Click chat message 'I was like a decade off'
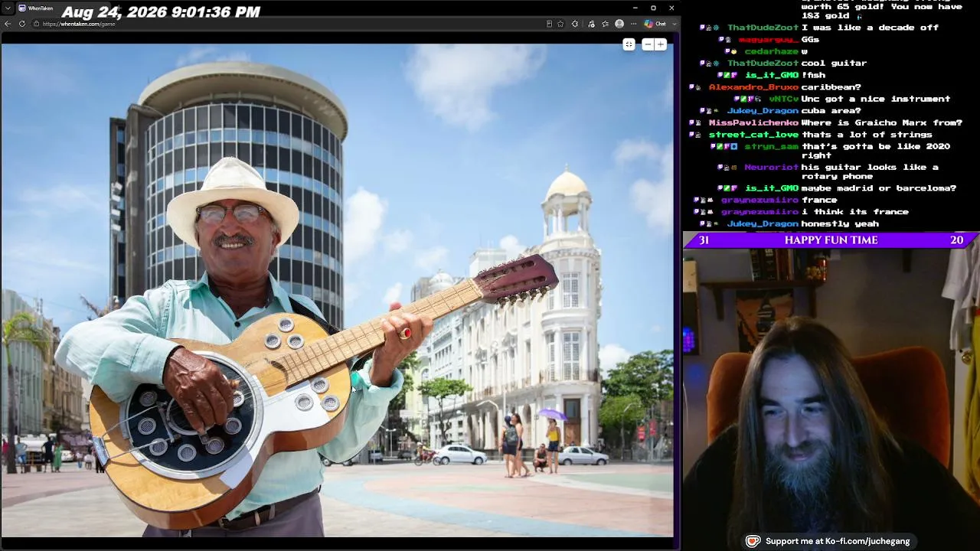 [870, 28]
